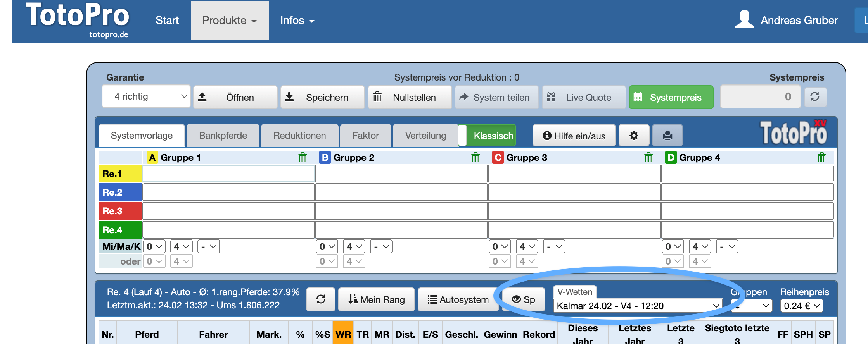Select the yellow Re.1 row label

pyautogui.click(x=121, y=174)
